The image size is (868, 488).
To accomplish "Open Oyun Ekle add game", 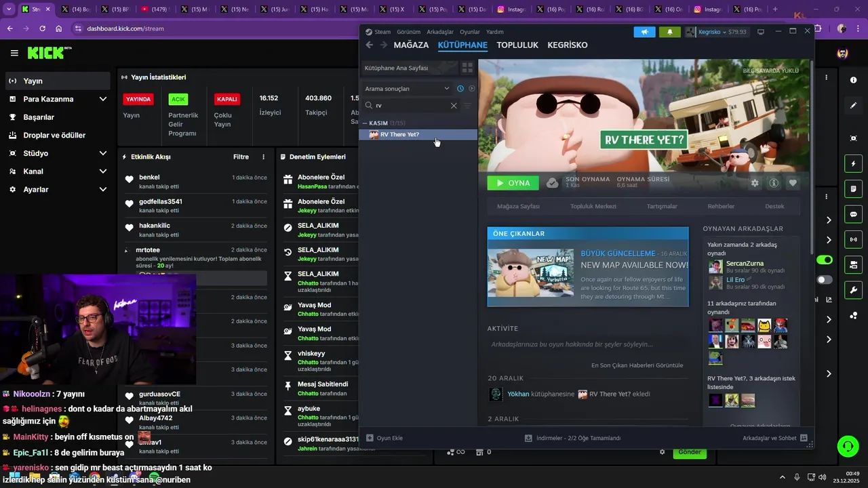I will (x=384, y=438).
